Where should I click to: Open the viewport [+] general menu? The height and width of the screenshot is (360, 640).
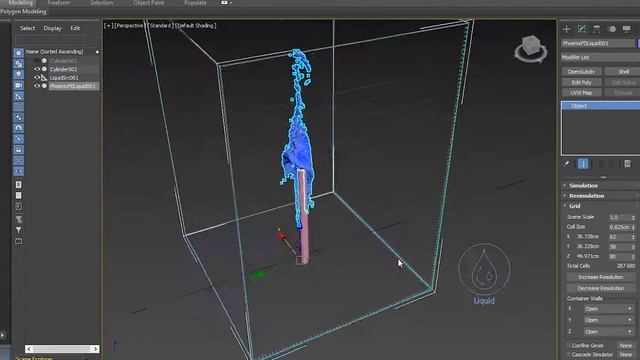tap(108, 26)
